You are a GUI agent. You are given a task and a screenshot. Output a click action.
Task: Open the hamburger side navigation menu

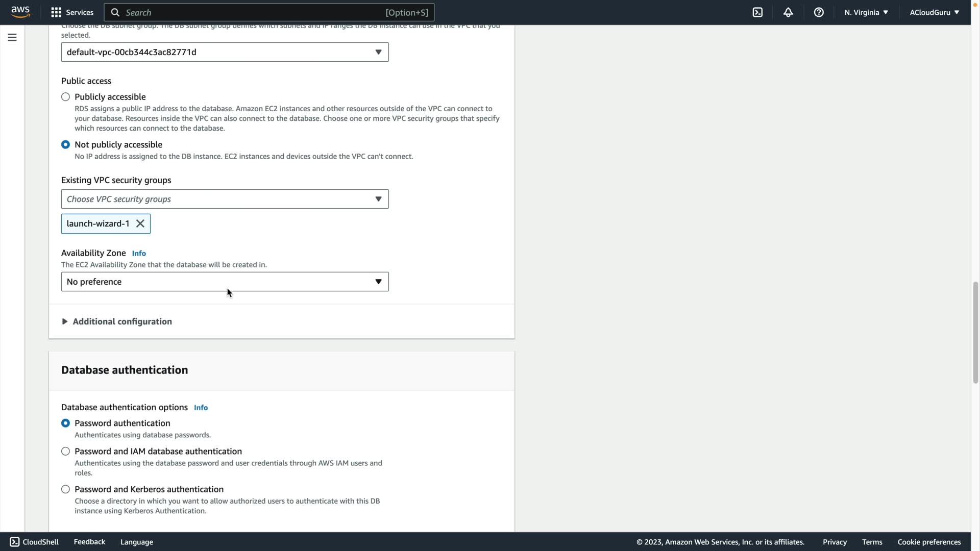(x=12, y=37)
